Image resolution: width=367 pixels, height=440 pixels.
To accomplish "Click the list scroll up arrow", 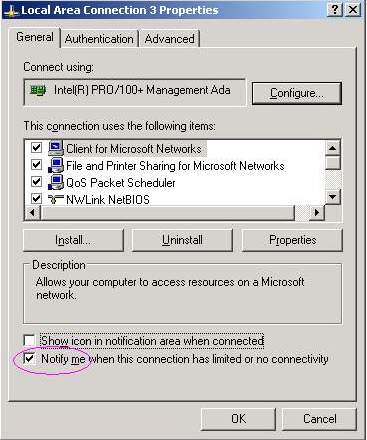I will tap(333, 148).
